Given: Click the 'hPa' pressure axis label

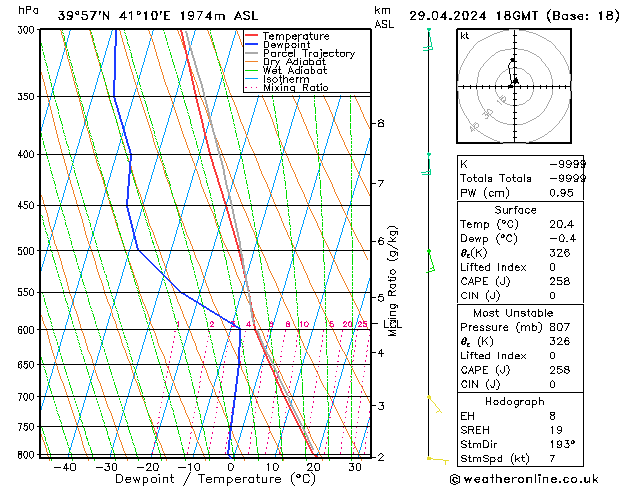Looking at the screenshot, I should (x=28, y=11).
